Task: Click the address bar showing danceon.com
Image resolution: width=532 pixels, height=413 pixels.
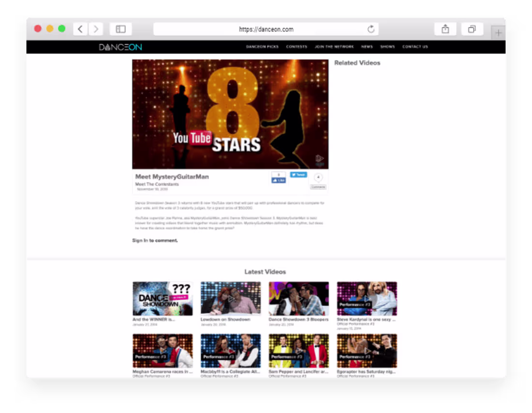Action: click(x=266, y=29)
